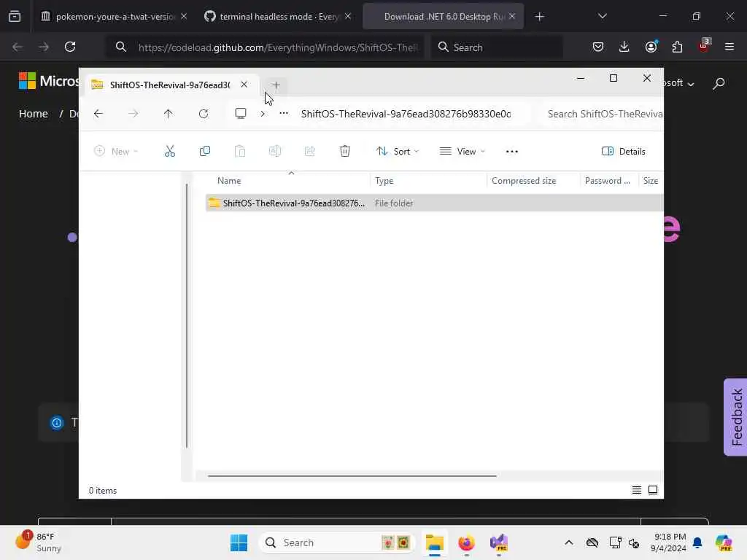Open Firefox extensions puzzle icon
The image size is (747, 560).
[677, 47]
